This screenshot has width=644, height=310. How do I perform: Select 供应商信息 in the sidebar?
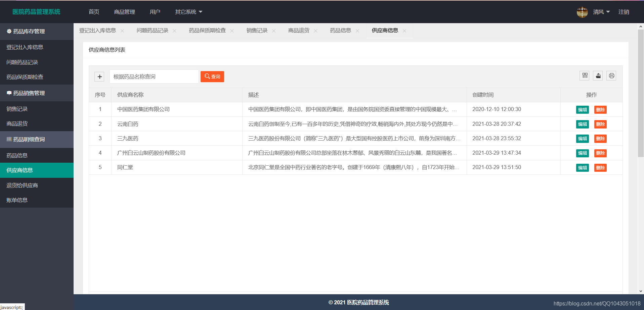click(x=37, y=170)
